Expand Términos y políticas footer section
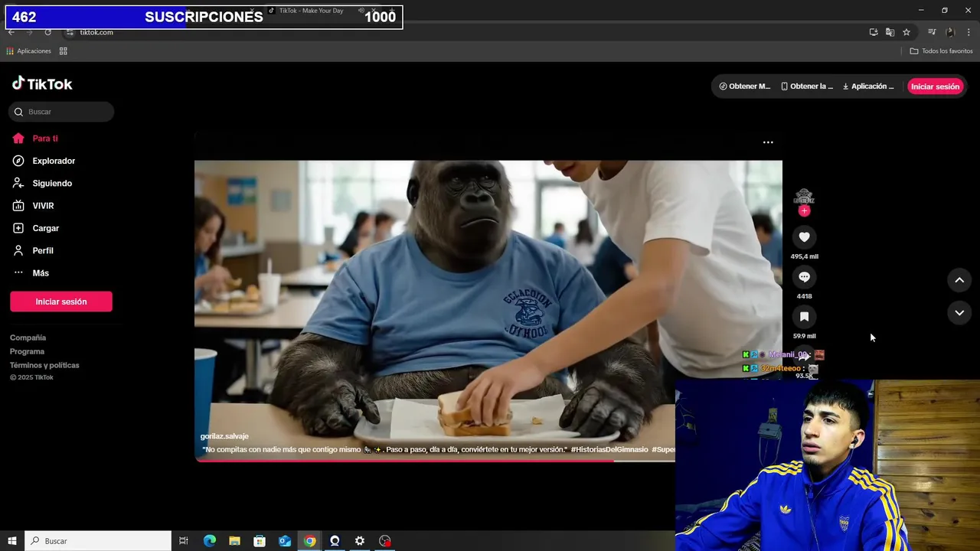The width and height of the screenshot is (980, 551). coord(44,365)
